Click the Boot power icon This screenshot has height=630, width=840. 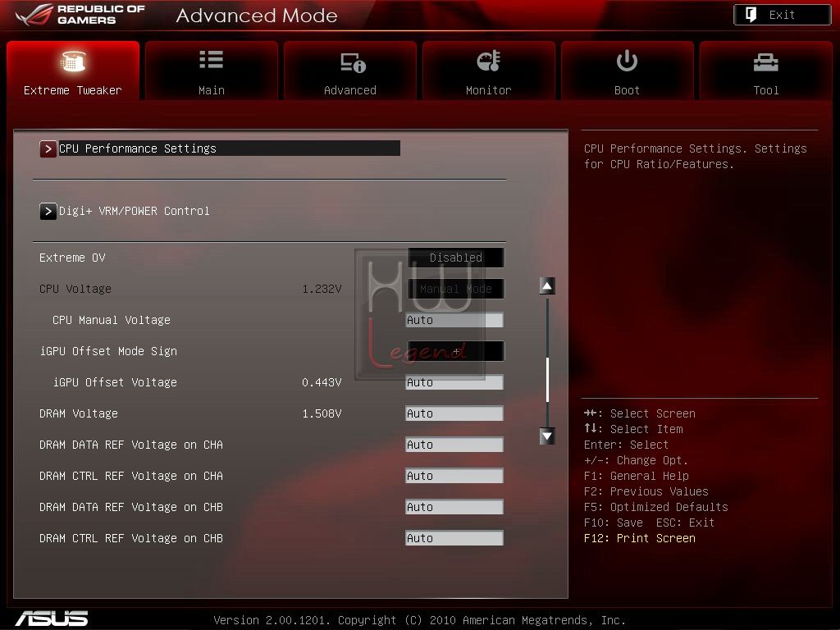coord(627,61)
